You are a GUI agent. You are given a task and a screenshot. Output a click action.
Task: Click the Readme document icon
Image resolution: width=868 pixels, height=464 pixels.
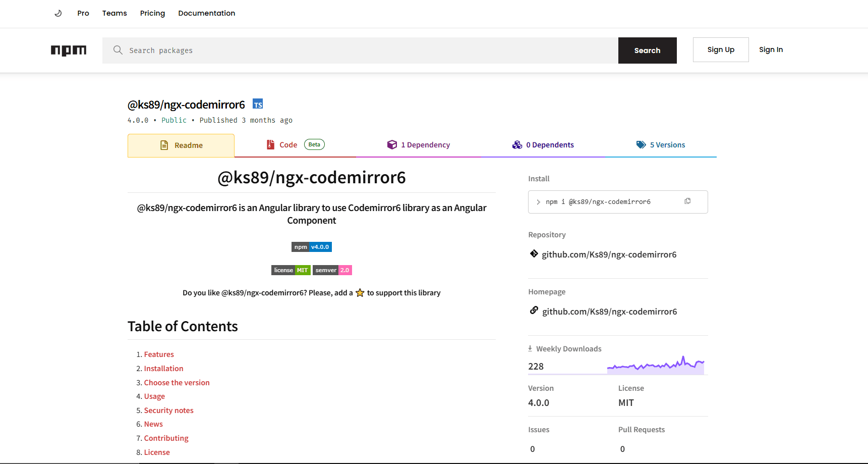164,145
